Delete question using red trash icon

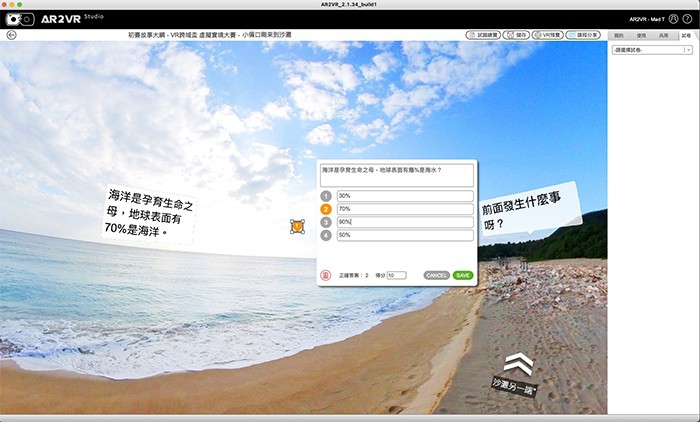tap(325, 275)
